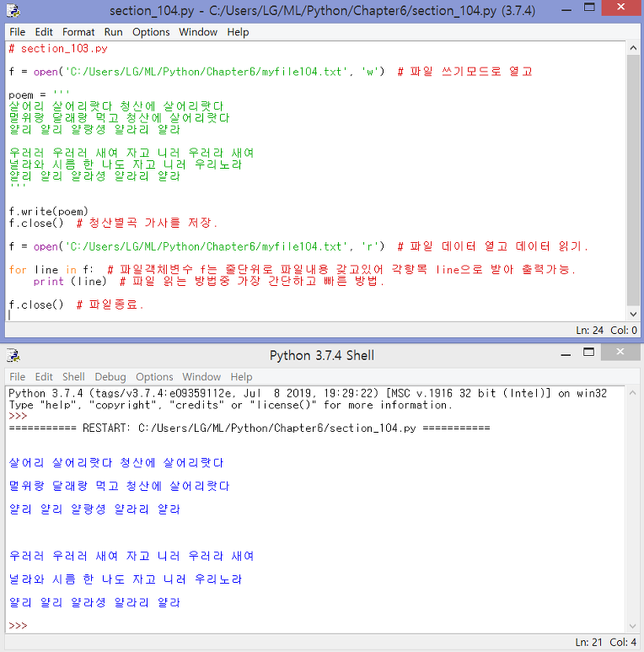Open the Shell menu
This screenshot has width=644, height=652.
point(73,377)
